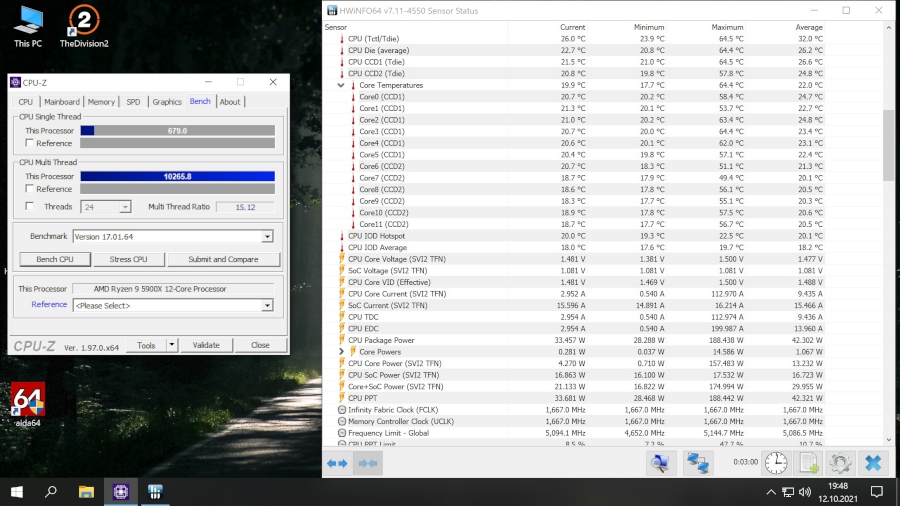Screen dimensions: 900x506
Task: Show hidden system tray icons
Action: [x=771, y=492]
